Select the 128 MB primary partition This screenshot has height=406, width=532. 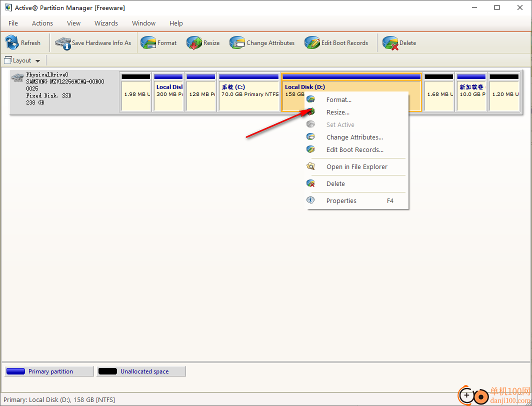point(201,92)
